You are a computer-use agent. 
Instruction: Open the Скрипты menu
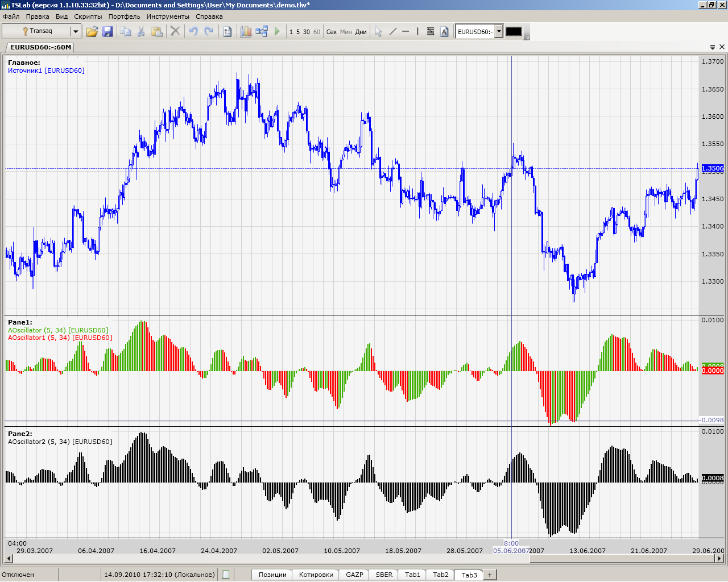88,16
